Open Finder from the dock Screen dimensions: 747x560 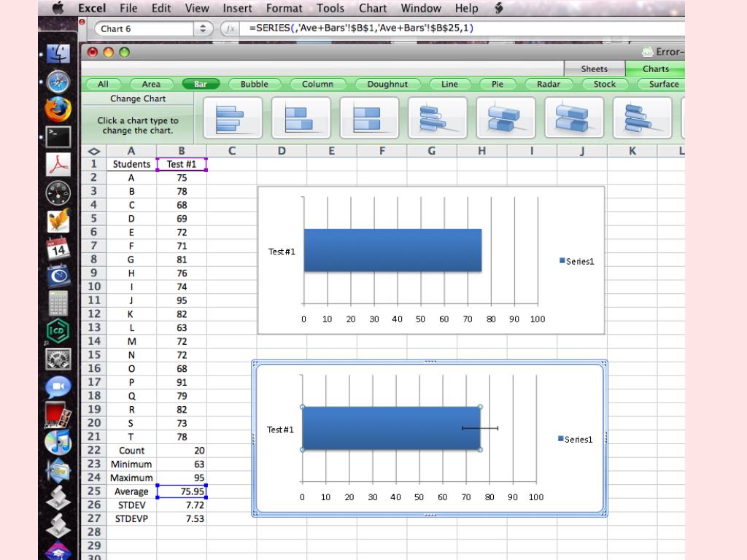58,53
